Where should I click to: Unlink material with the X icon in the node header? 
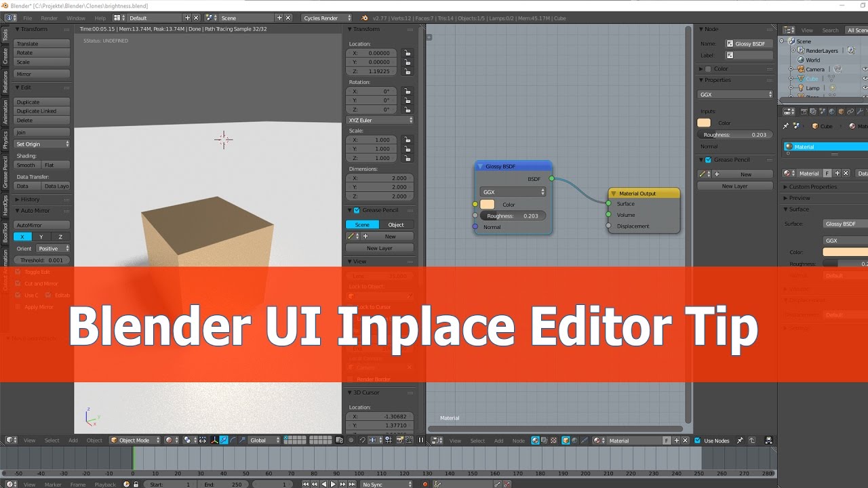tap(684, 441)
